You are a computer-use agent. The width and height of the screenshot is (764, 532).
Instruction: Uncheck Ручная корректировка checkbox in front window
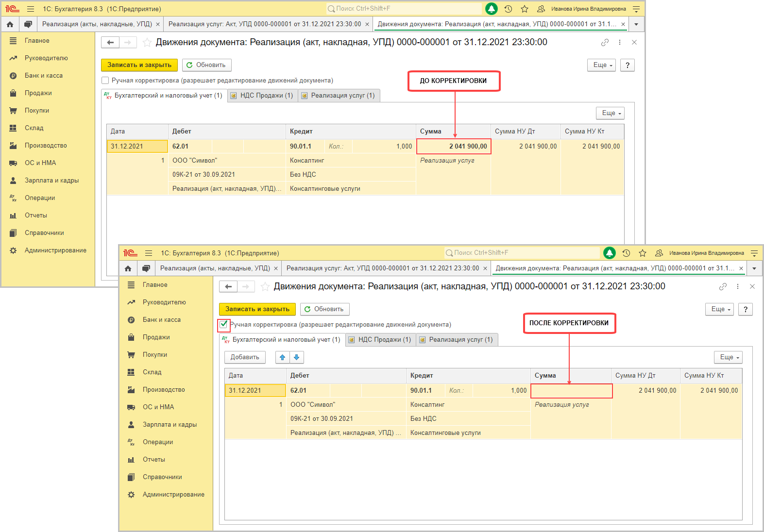[x=223, y=324]
